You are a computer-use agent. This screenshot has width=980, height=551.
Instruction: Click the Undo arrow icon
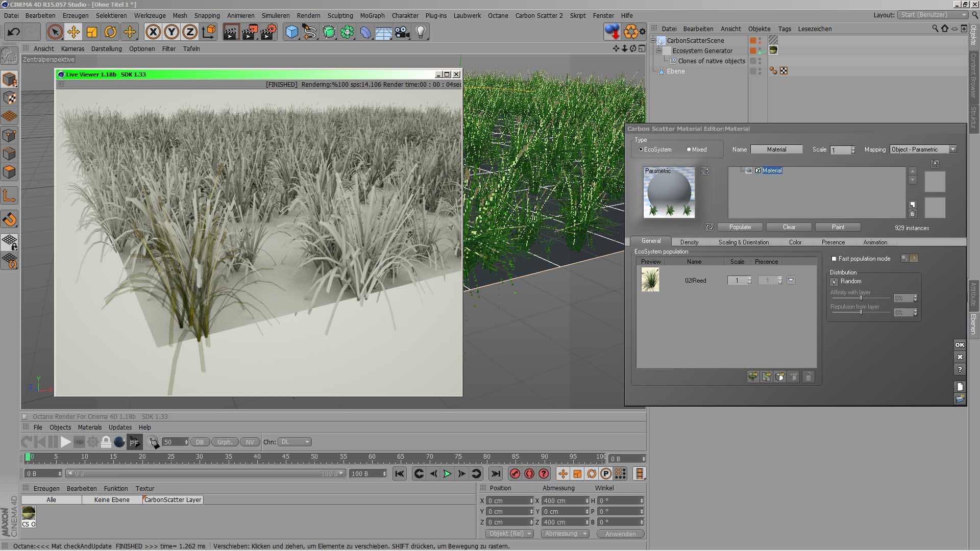pos(14,32)
